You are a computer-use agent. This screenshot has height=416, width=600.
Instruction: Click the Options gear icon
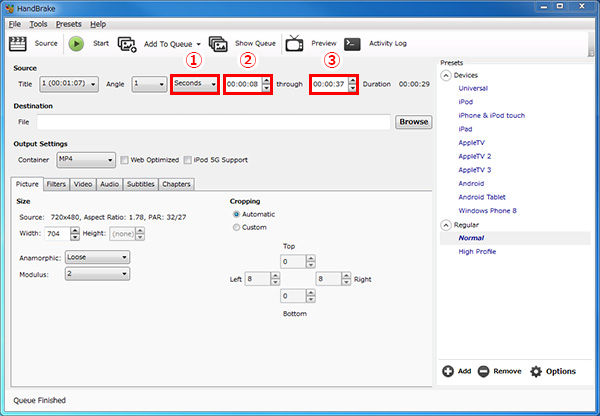pos(536,371)
